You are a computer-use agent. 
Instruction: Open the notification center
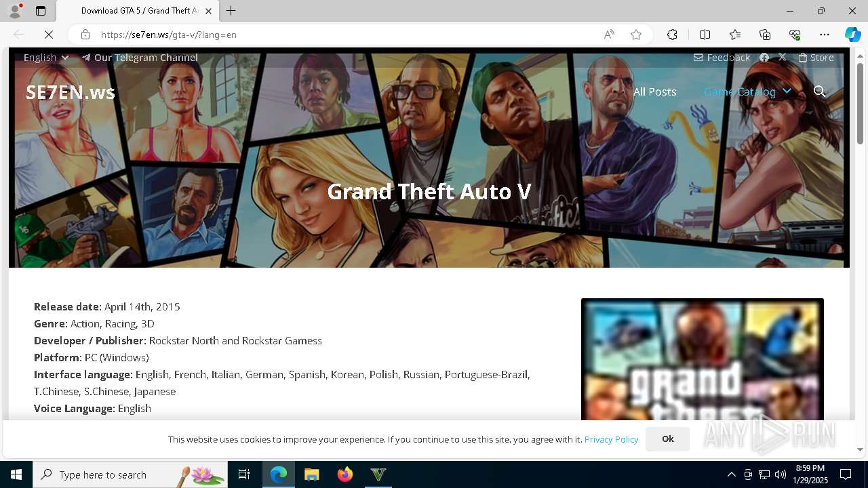(x=846, y=474)
